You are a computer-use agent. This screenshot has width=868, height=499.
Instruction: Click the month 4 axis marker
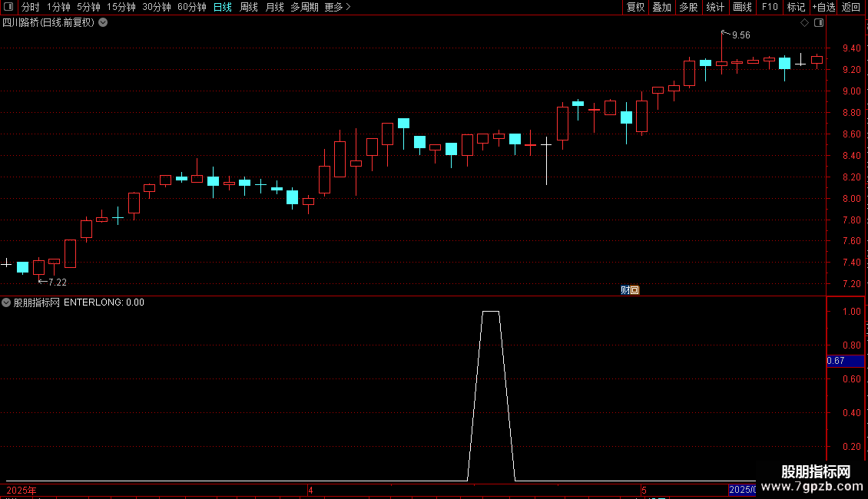point(310,490)
